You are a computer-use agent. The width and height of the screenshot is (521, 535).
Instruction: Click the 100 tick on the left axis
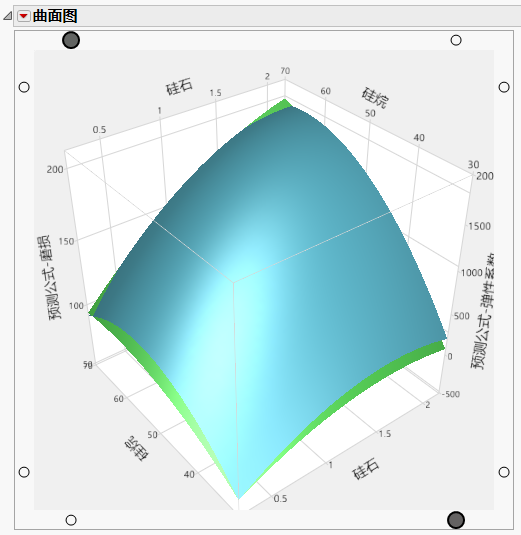click(76, 306)
